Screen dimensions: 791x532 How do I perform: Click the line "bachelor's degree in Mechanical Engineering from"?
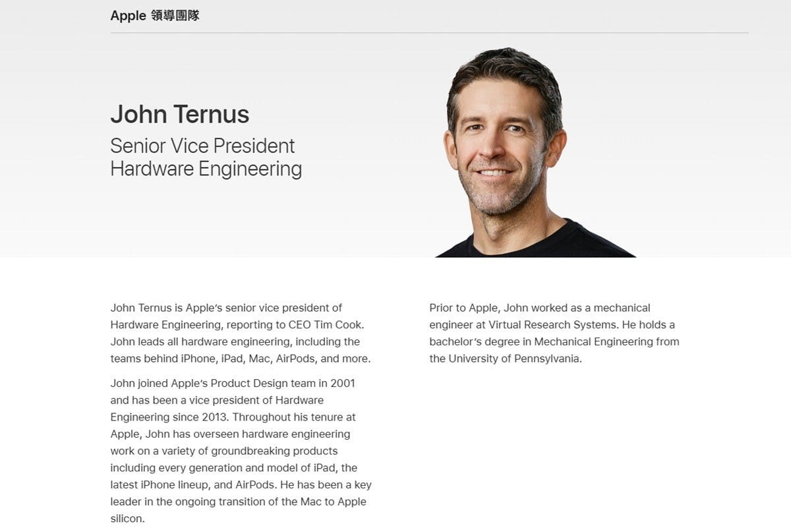pos(554,341)
